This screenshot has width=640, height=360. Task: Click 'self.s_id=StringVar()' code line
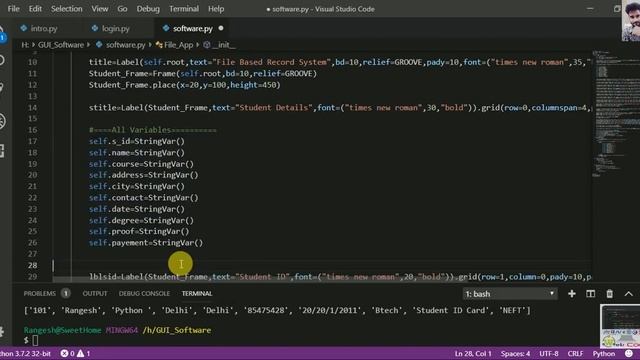pos(137,141)
